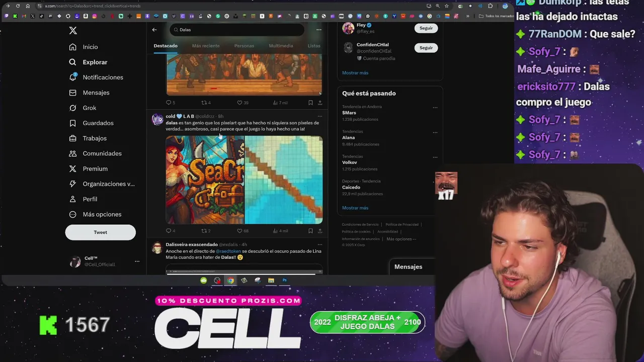Viewport: 644px width, 362px height.
Task: Open options for Alana trend
Action: 435,132
